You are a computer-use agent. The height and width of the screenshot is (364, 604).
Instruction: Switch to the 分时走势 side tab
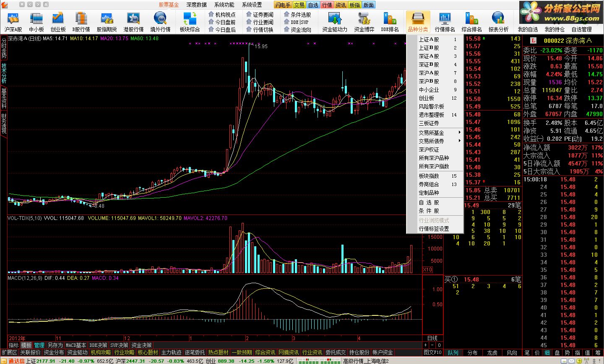pyautogui.click(x=4, y=48)
